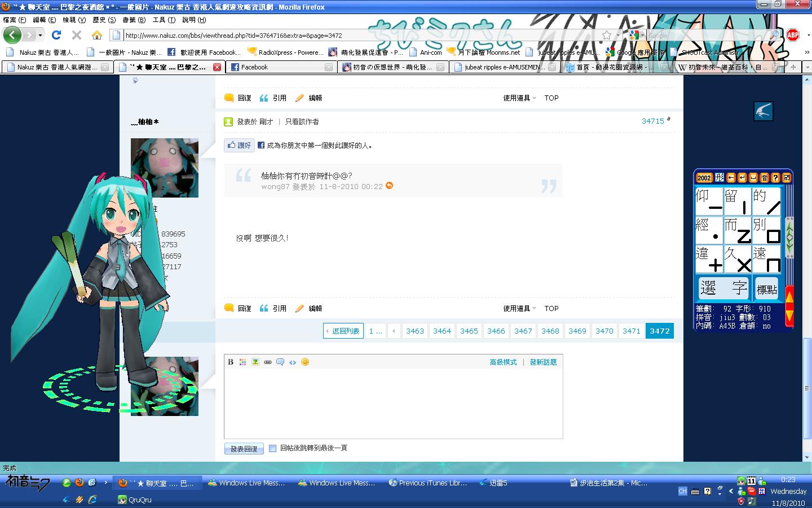Select the 久 cross stroke key
Screen dimensions: 812x508
coord(738,259)
